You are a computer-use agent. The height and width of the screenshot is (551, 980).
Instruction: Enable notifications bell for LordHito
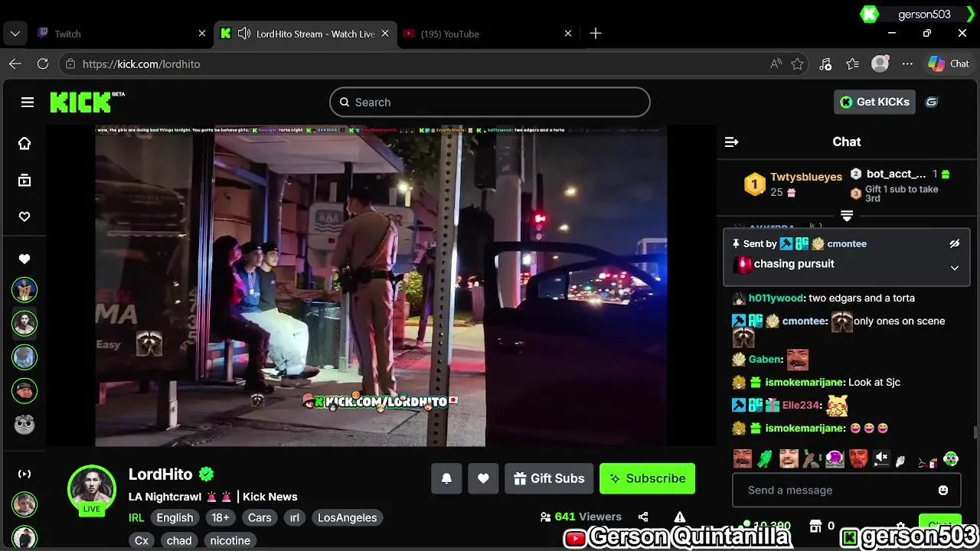(446, 478)
